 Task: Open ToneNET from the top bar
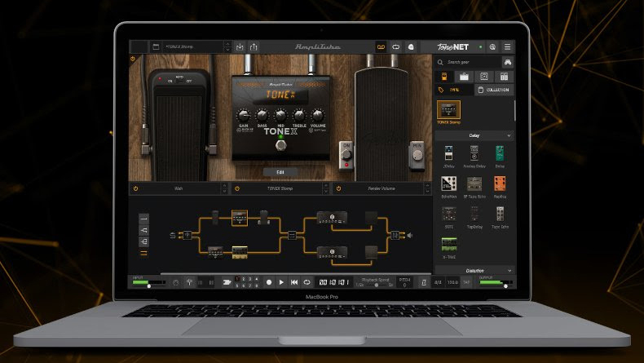[452, 46]
